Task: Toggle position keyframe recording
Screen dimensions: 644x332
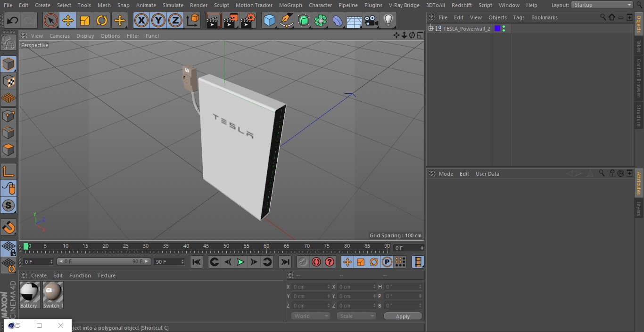Action: coord(347,262)
